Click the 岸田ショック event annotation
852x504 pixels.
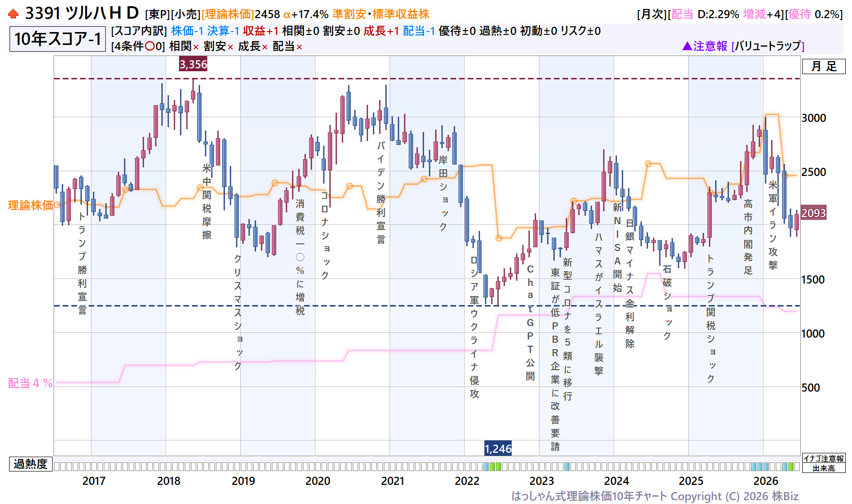tap(443, 193)
